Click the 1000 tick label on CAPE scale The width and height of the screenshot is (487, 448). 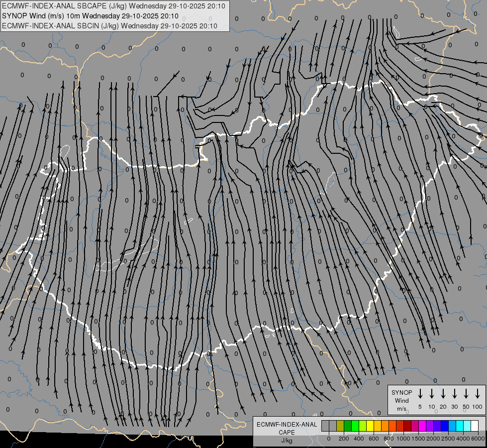point(403,439)
